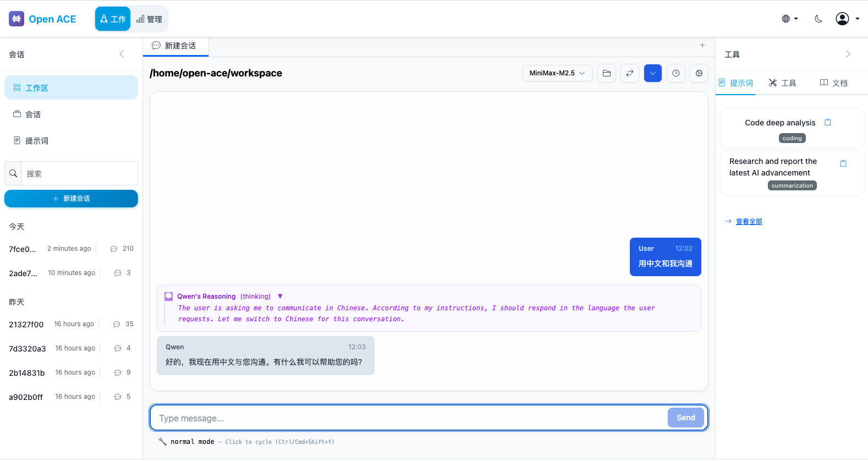Open session 7d3320a3
The width and height of the screenshot is (868, 461).
71,348
